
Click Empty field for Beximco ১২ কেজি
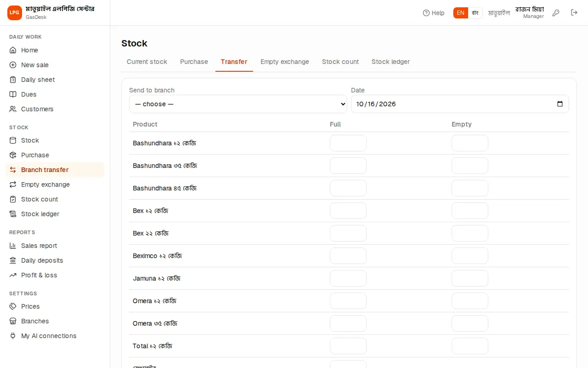click(x=470, y=256)
